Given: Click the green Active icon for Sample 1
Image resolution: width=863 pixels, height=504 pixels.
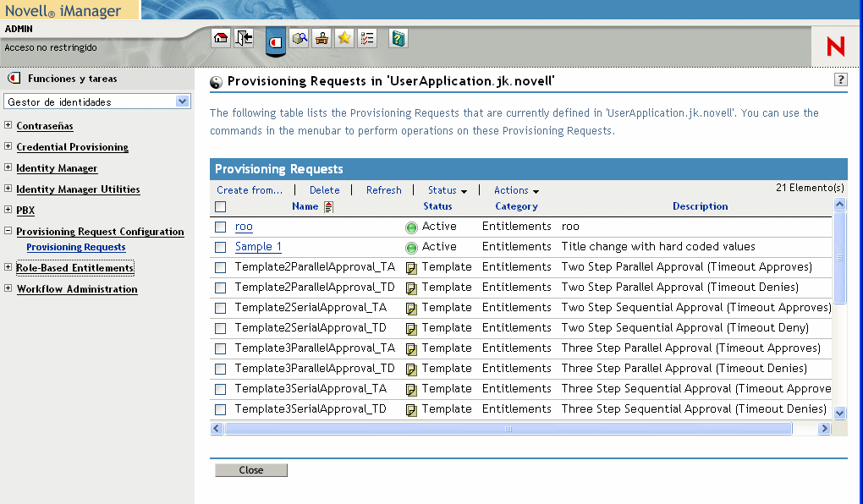Looking at the screenshot, I should point(411,248).
